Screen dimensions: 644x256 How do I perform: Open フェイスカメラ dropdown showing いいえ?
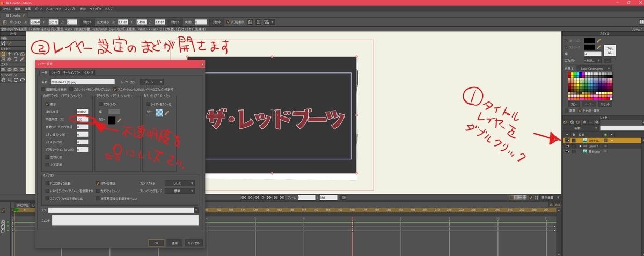(180, 184)
